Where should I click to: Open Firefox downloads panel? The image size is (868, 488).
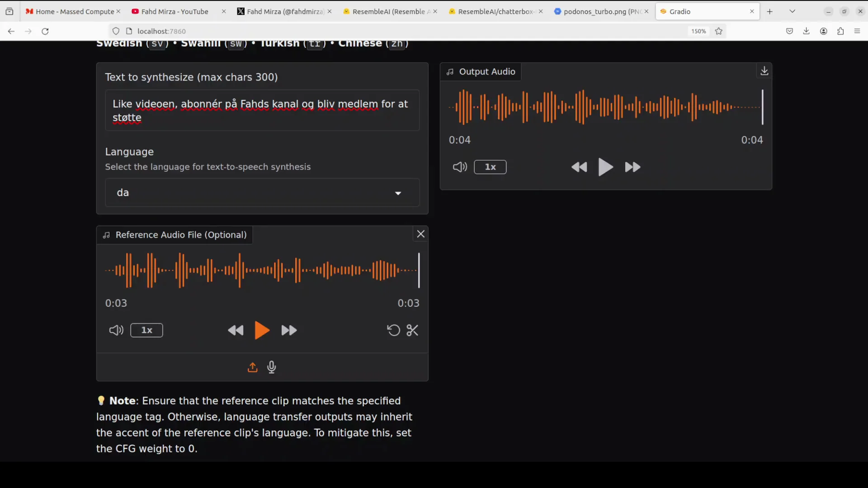click(x=807, y=31)
